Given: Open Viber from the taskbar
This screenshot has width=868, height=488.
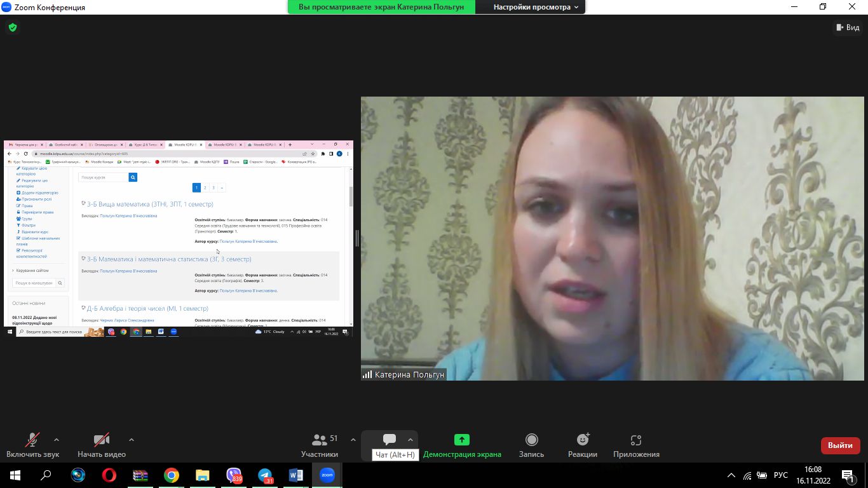Looking at the screenshot, I should [234, 475].
